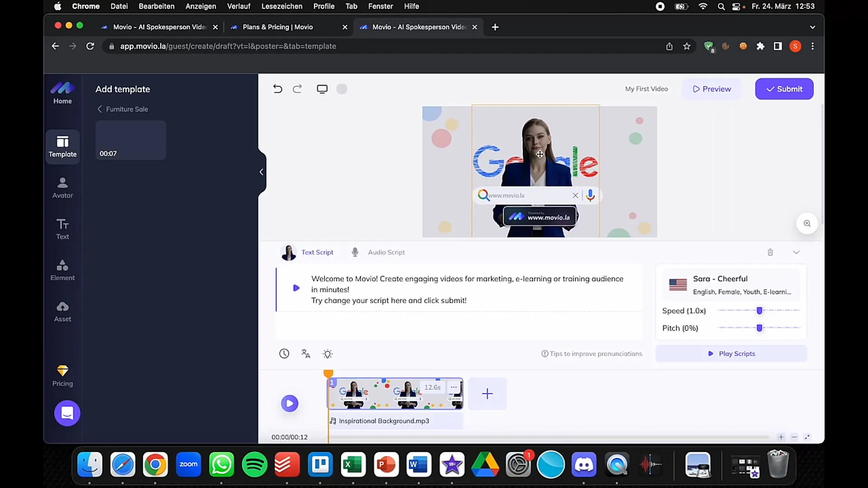This screenshot has height=488, width=868.
Task: Click the Avatar panel icon in sidebar
Action: tap(62, 187)
